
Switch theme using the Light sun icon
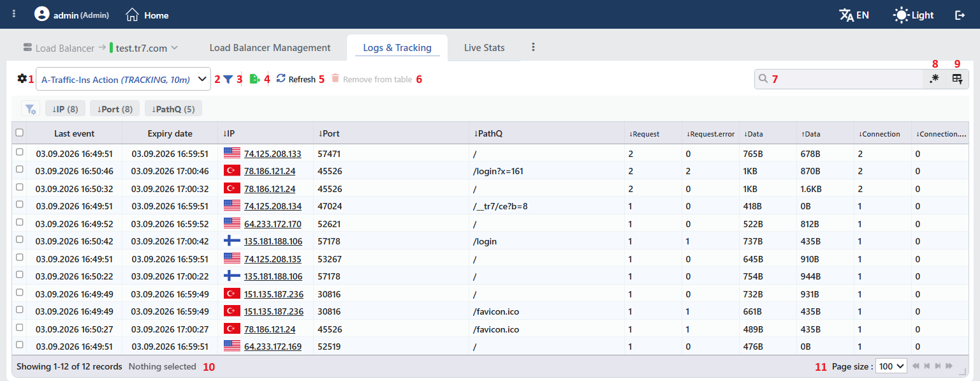click(902, 15)
